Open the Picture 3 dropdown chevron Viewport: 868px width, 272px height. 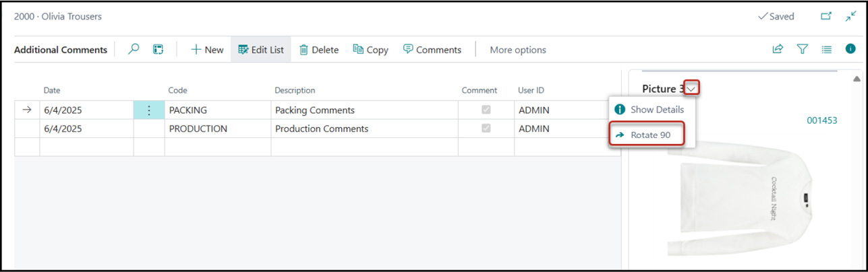691,88
